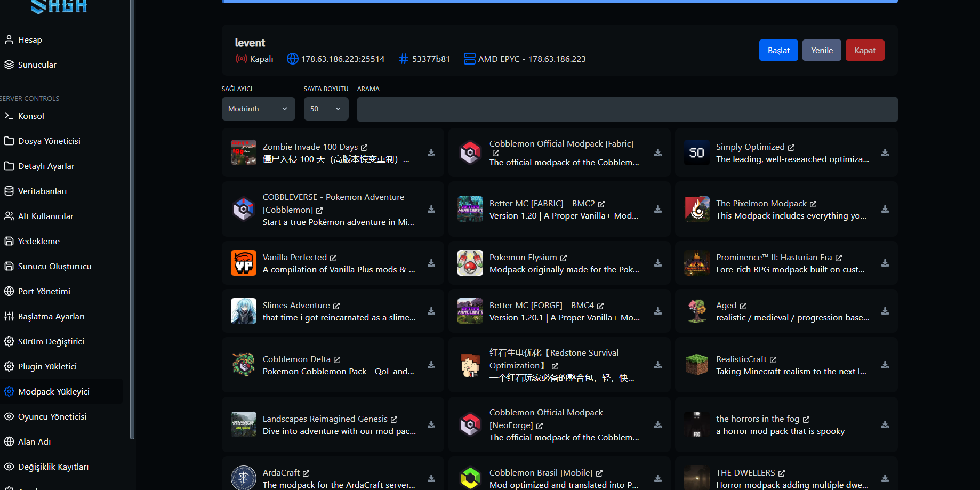This screenshot has width=980, height=490.
Task: Download Better MC [FABRIC] - BMC2
Action: (x=658, y=210)
